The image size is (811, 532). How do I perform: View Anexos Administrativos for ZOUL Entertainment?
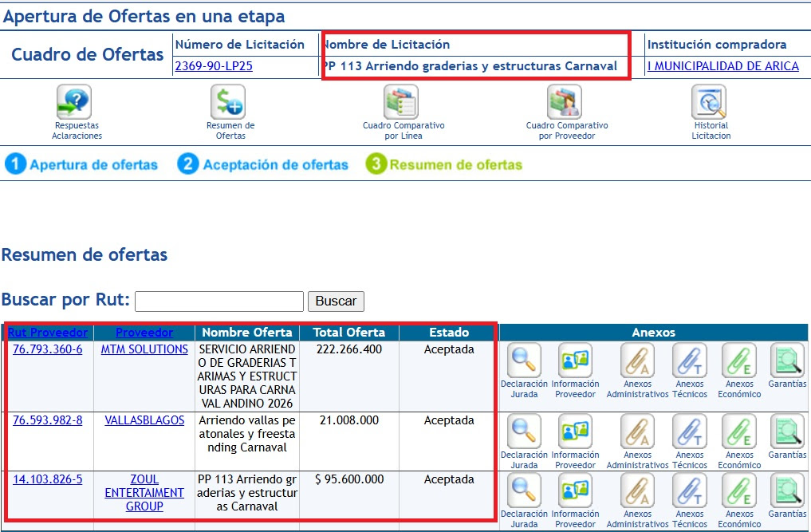coord(637,491)
